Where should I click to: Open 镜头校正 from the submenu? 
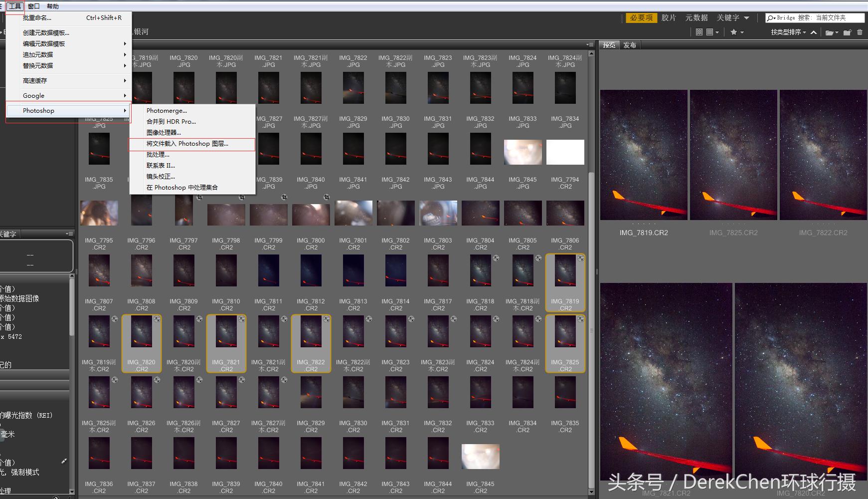click(x=192, y=177)
